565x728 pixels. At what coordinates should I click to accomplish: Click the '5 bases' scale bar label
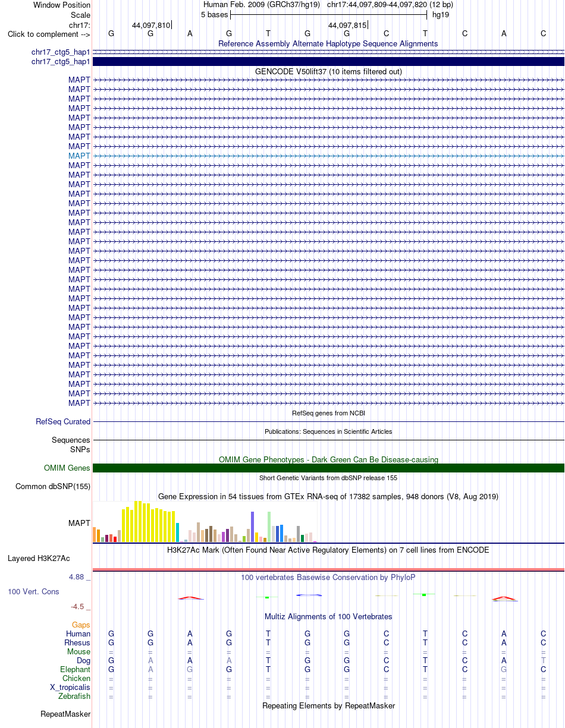pos(214,14)
